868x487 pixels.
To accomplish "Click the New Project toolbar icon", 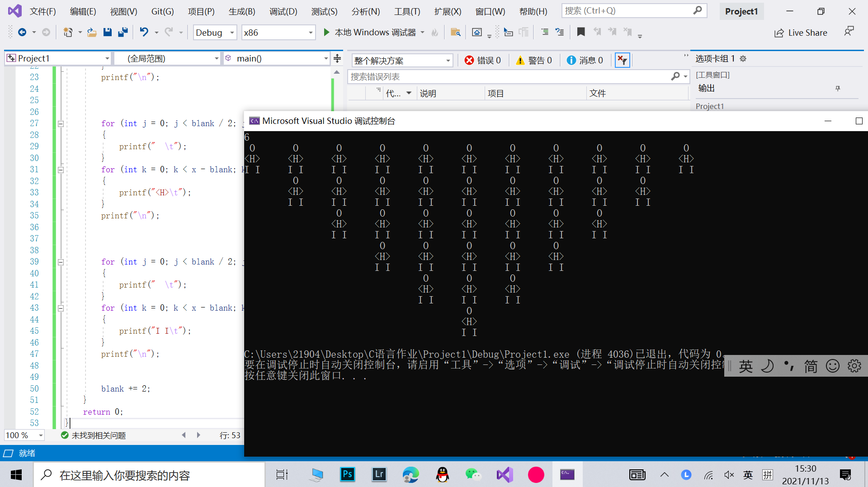I will pyautogui.click(x=68, y=32).
